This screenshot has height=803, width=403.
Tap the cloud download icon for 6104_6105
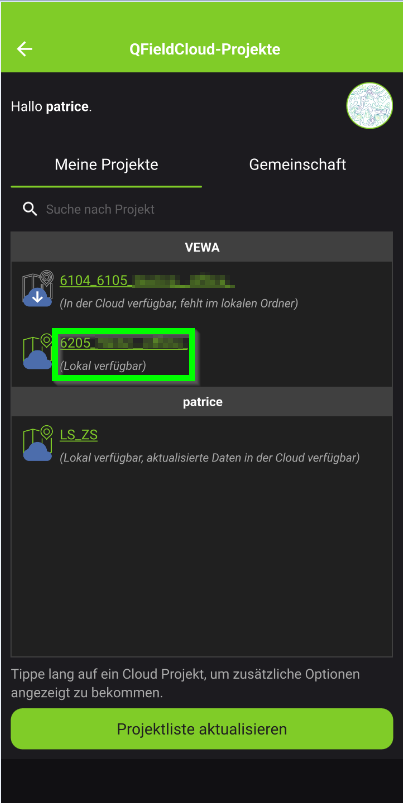pyautogui.click(x=37, y=289)
